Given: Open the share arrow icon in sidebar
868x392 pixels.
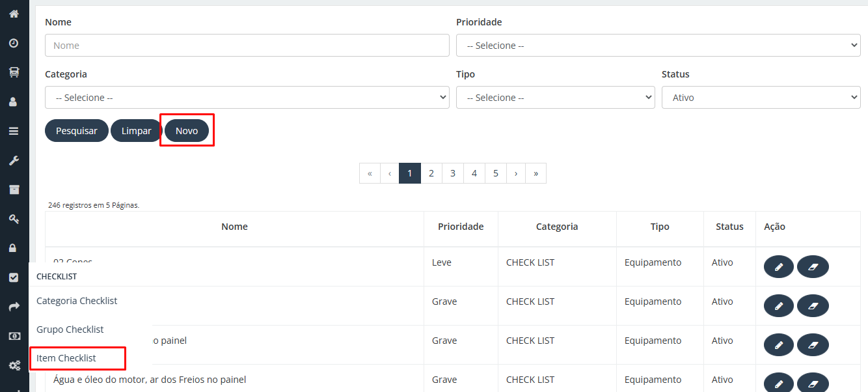Looking at the screenshot, I should [x=14, y=307].
